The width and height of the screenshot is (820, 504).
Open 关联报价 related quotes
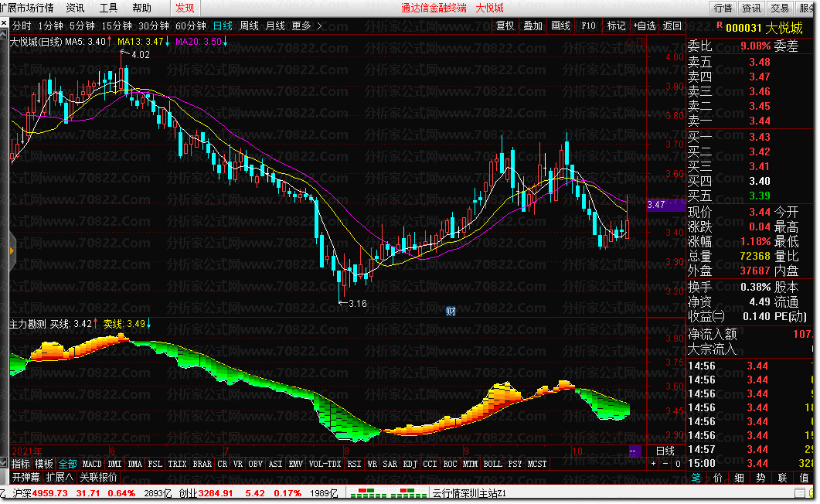[98, 477]
